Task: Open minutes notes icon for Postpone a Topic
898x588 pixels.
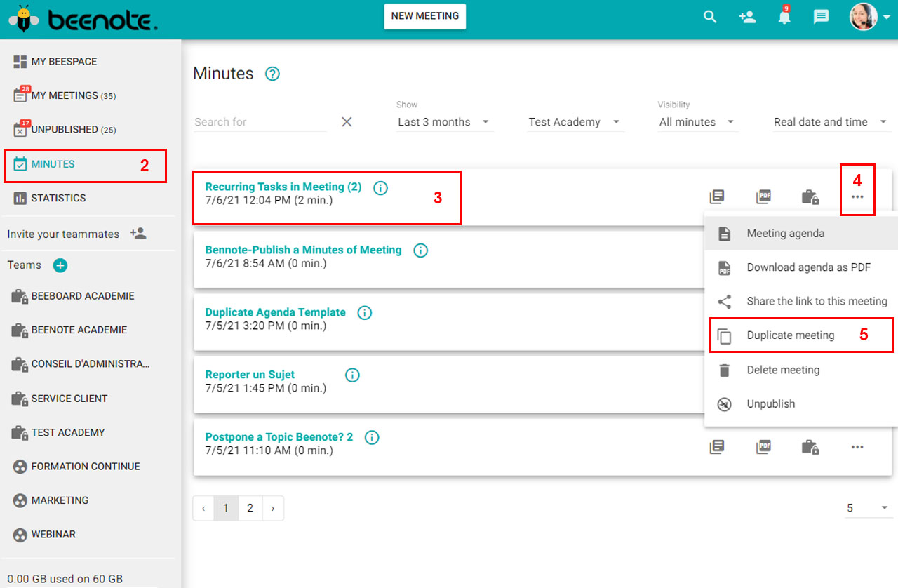Action: click(716, 447)
